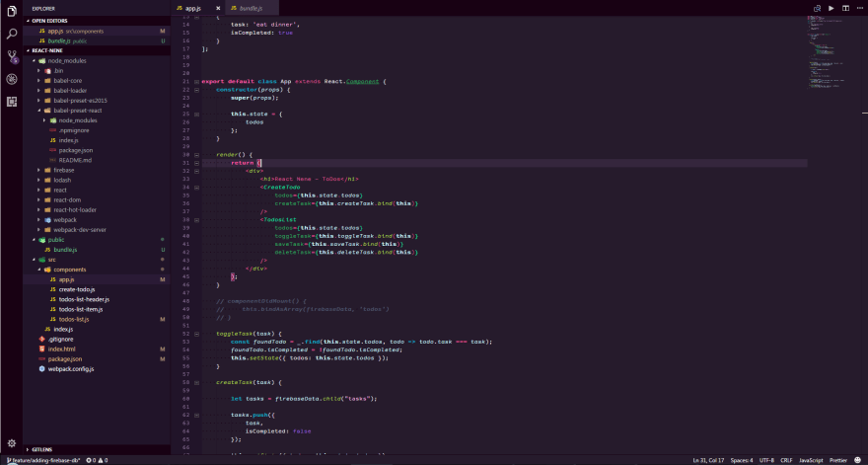Open index.js in the src folder
The image size is (868, 465).
97,329
